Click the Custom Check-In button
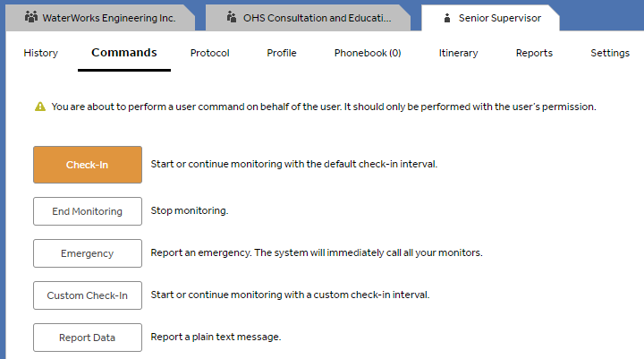644x359 pixels. [88, 295]
